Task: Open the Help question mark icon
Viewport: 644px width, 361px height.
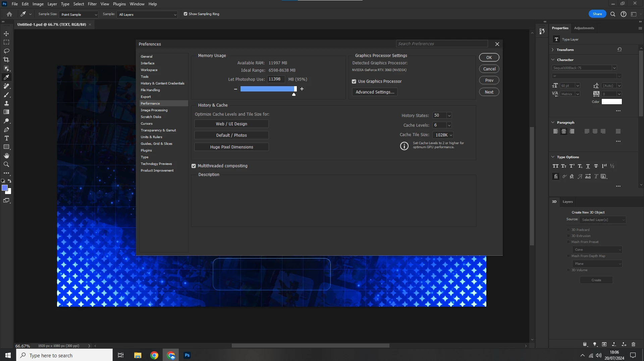Action: pyautogui.click(x=624, y=14)
